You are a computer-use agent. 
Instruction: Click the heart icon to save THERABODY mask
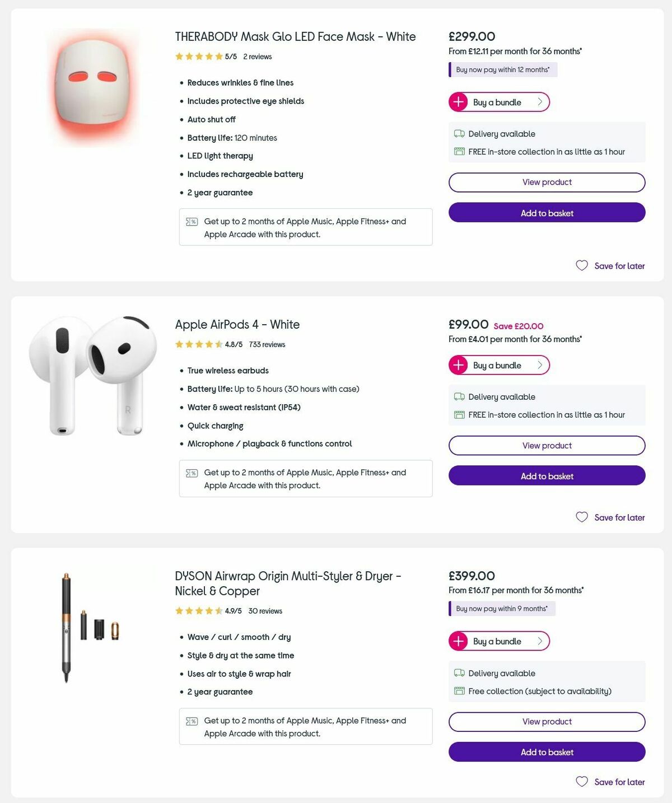(x=581, y=265)
